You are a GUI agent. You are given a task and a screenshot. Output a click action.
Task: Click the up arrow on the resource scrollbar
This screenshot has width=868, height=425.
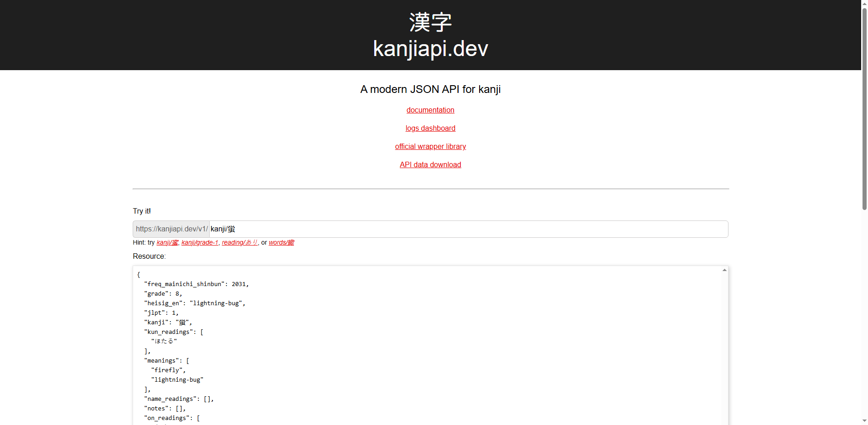(723, 270)
